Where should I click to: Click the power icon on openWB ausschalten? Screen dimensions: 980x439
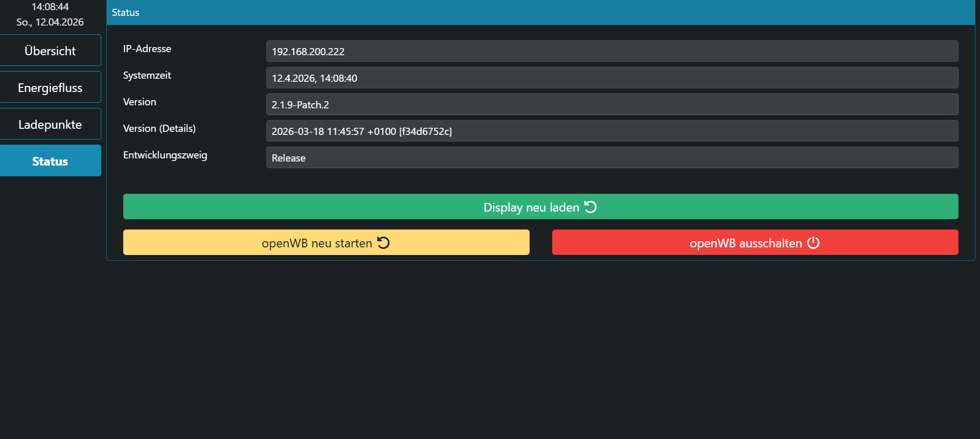pos(813,243)
